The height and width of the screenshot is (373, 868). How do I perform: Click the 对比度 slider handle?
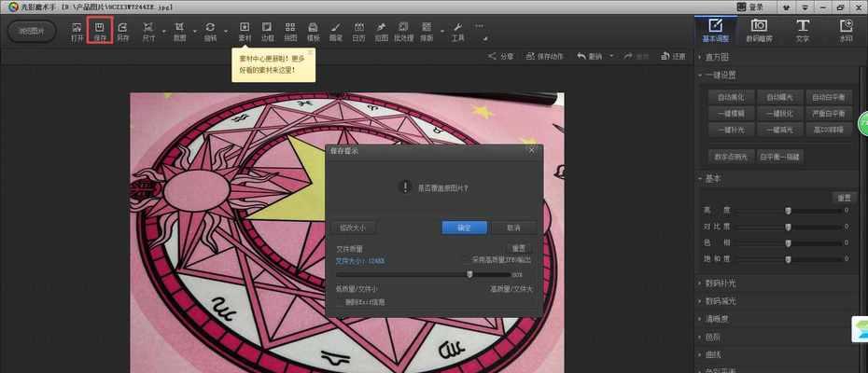point(788,227)
